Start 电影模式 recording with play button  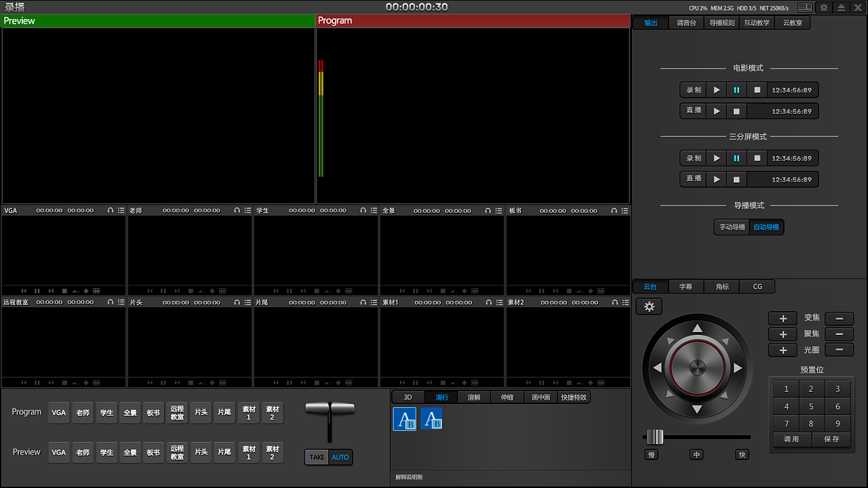tap(717, 89)
